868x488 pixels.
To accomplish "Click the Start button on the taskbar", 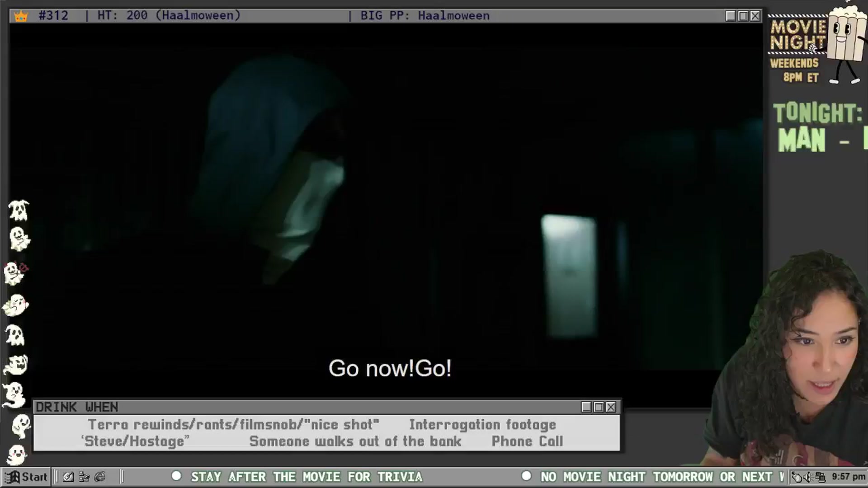I will 26,477.
